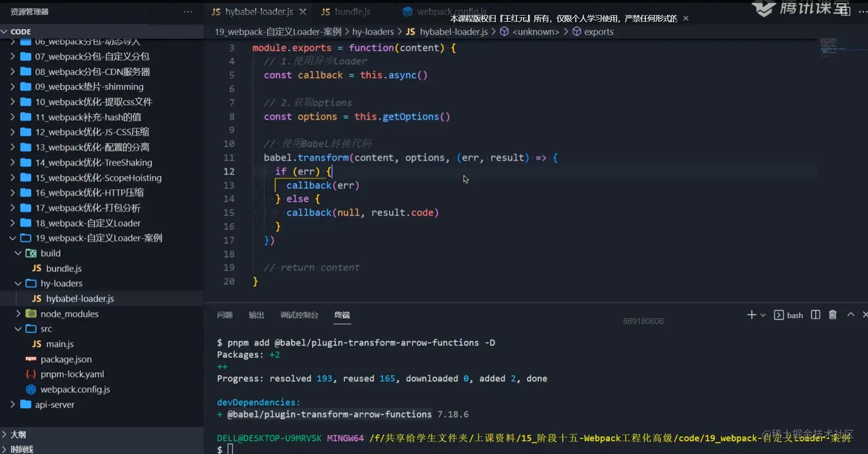Click the folder icon of 14_webpack优化-TreeShaking
Screen dimensions: 868x454
click(x=25, y=162)
